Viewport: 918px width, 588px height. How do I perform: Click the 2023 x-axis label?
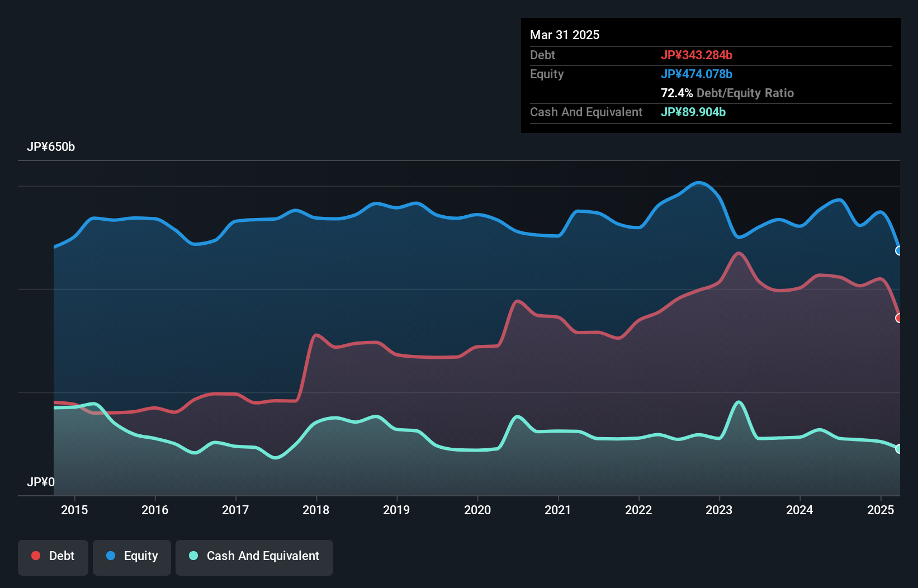click(719, 510)
